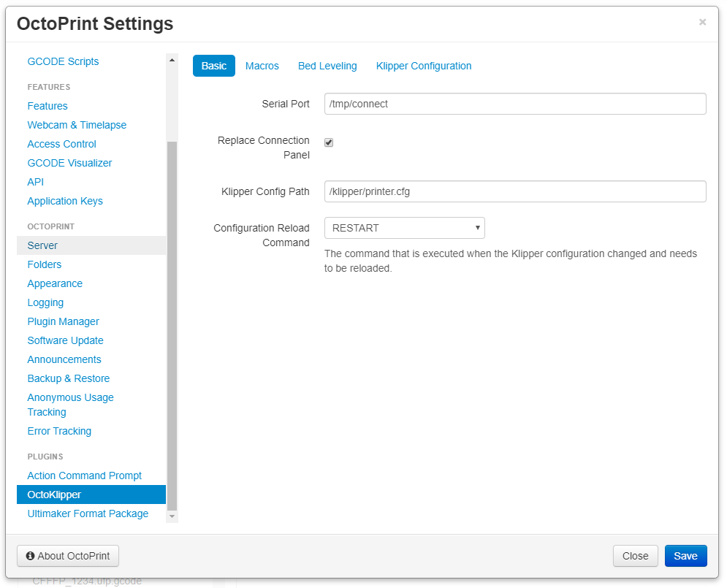
Task: Switch to the Basic tab
Action: coord(214,66)
